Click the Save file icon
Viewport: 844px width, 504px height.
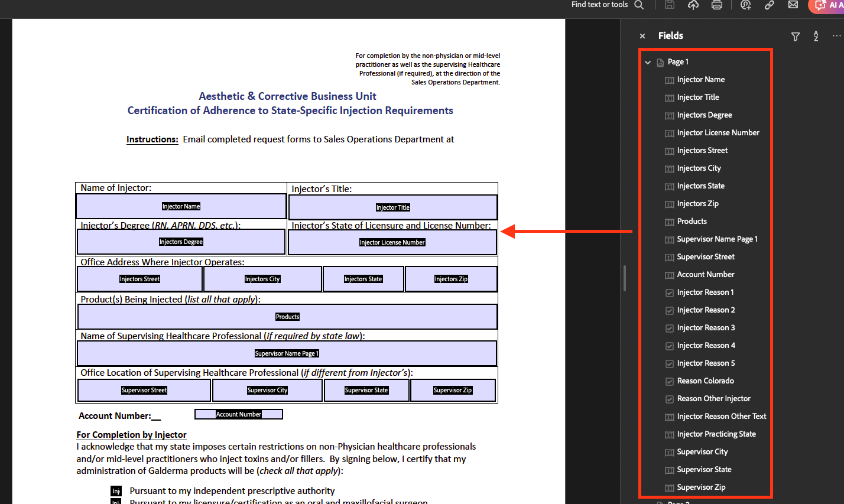[x=670, y=5]
